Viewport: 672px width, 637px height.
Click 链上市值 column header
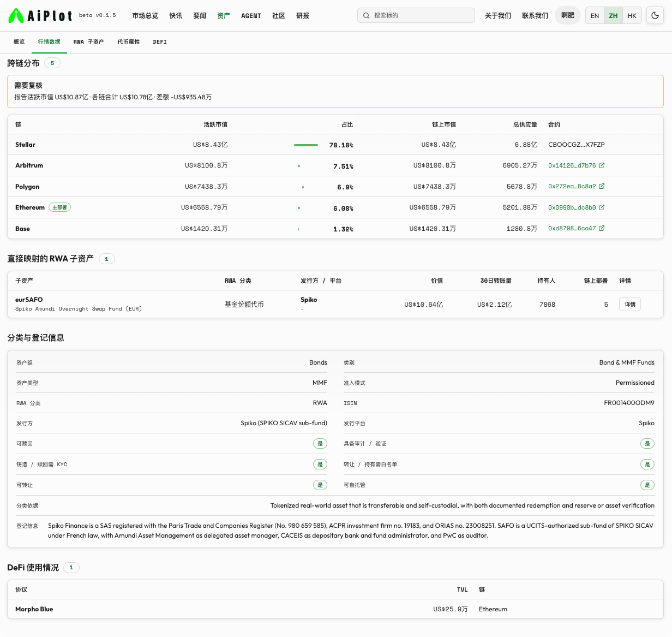(444, 124)
